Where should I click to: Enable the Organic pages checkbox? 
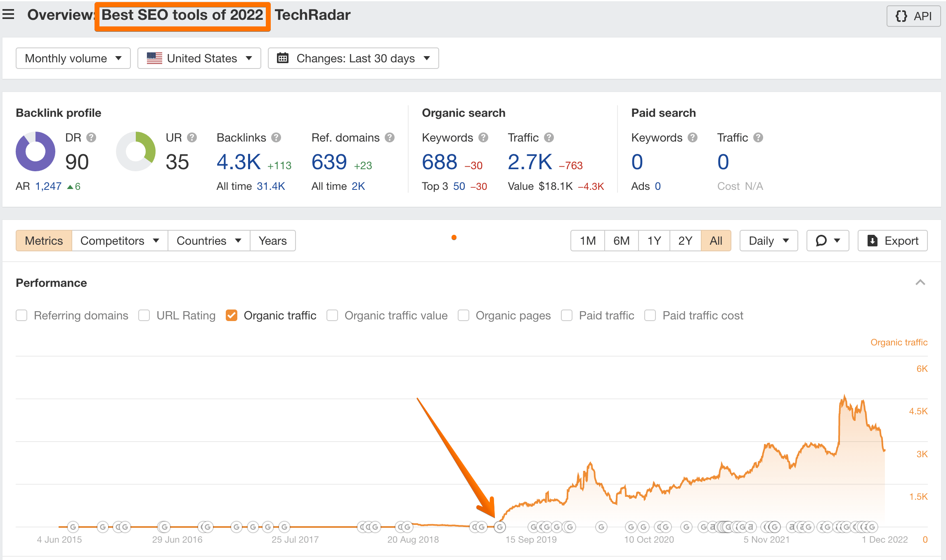[x=464, y=316]
